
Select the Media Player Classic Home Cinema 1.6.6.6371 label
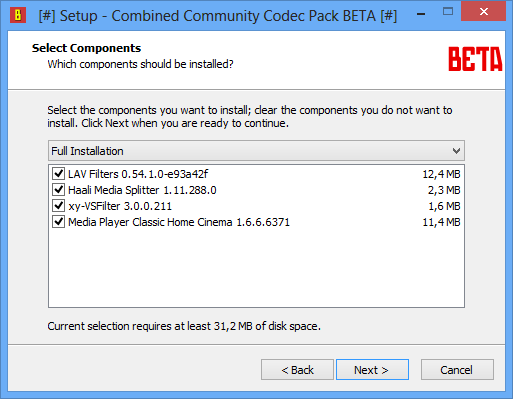click(179, 222)
